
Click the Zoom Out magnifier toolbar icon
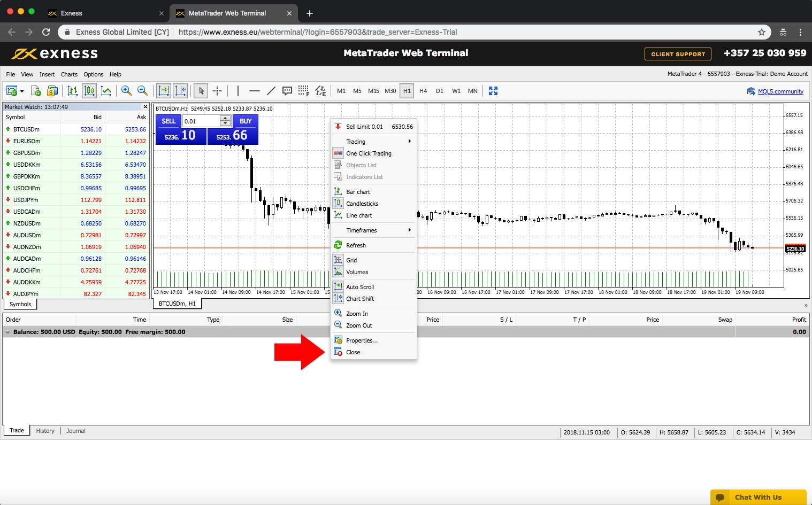142,91
